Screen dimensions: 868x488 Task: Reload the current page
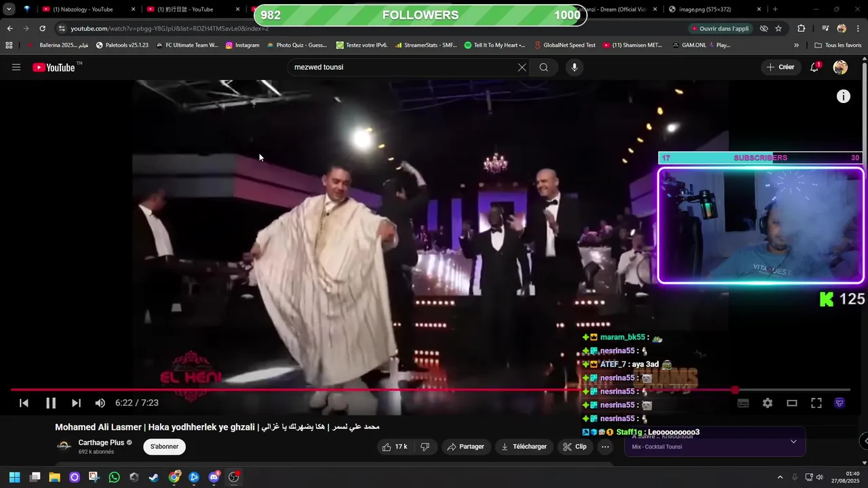42,28
